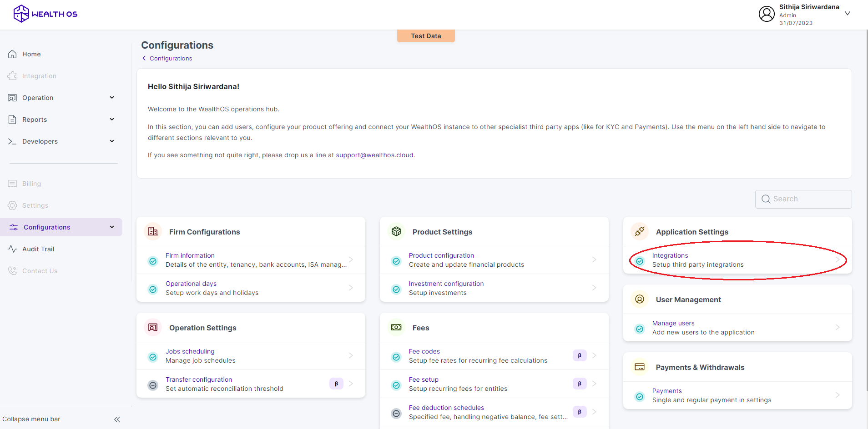Open Transfer configuration link

(199, 379)
